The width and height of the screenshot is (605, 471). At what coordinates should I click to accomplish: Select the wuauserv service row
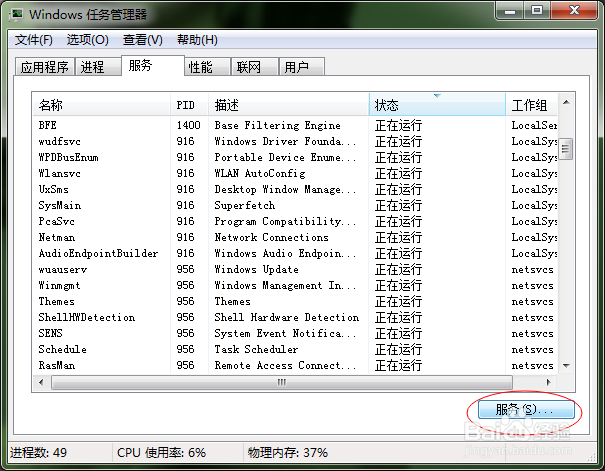(295, 270)
